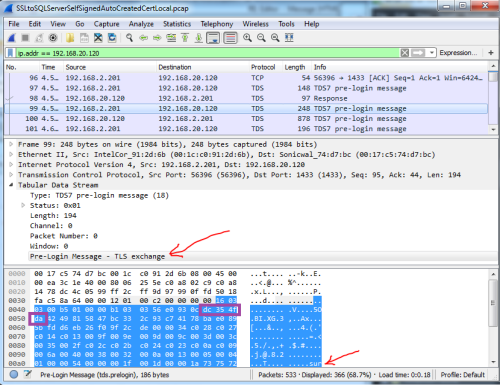This screenshot has width=500, height=385.
Task: Open the Wireless menu
Action: 255,24
